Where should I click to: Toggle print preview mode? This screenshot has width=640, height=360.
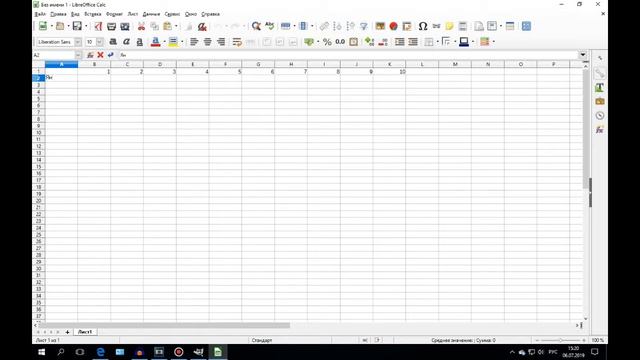[125, 27]
